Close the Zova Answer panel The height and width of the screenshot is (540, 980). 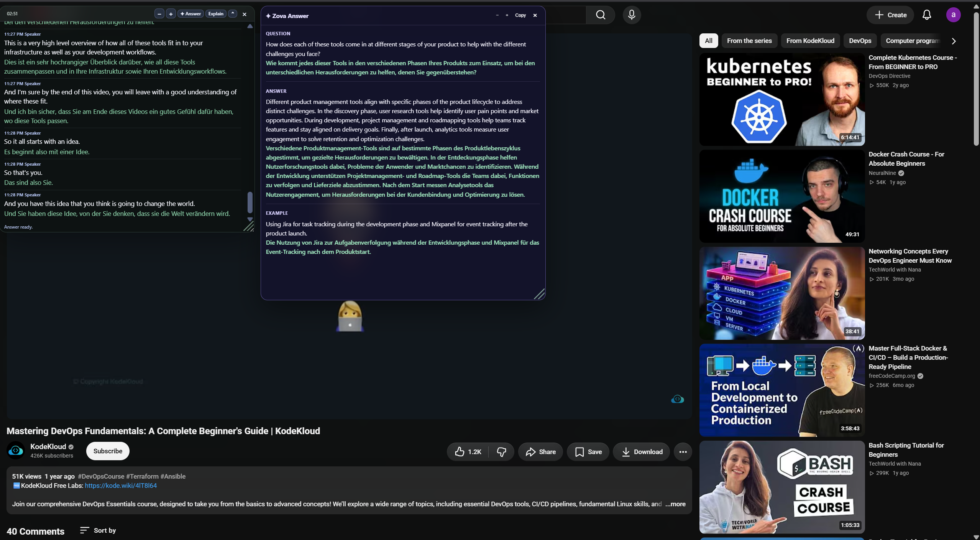(x=535, y=15)
